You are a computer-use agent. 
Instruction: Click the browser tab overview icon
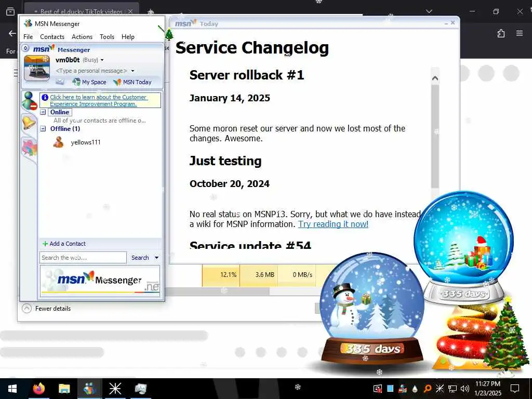(x=10, y=11)
